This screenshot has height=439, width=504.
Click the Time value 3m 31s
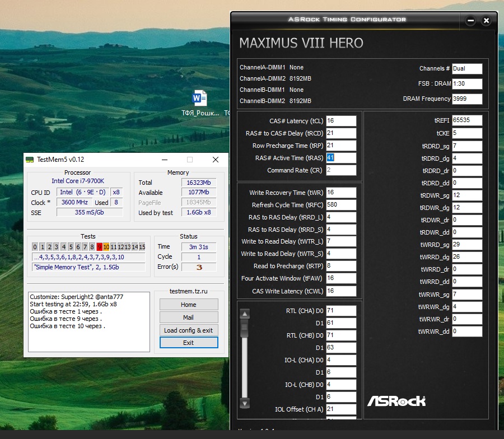(199, 247)
